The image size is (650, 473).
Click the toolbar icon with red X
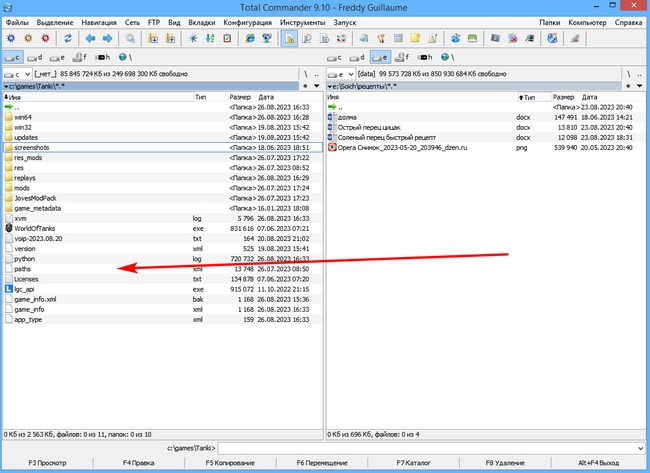coord(512,39)
